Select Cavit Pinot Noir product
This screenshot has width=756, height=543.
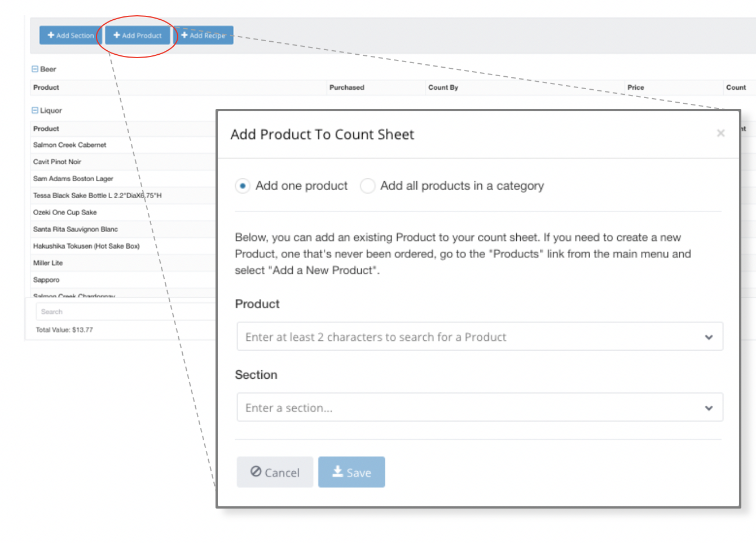[x=58, y=162]
